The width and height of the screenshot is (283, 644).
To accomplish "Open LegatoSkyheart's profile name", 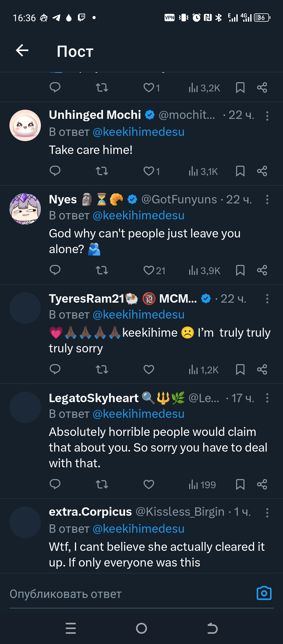I will coord(94,398).
